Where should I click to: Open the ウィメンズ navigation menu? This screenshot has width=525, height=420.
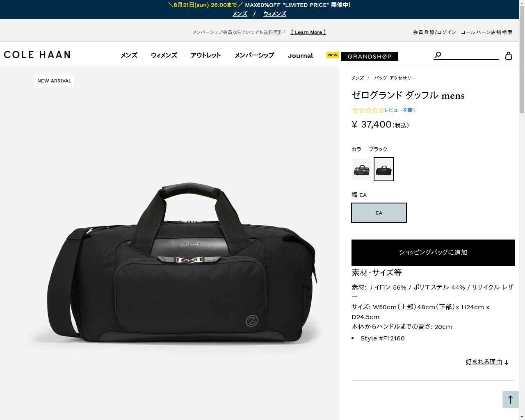164,55
